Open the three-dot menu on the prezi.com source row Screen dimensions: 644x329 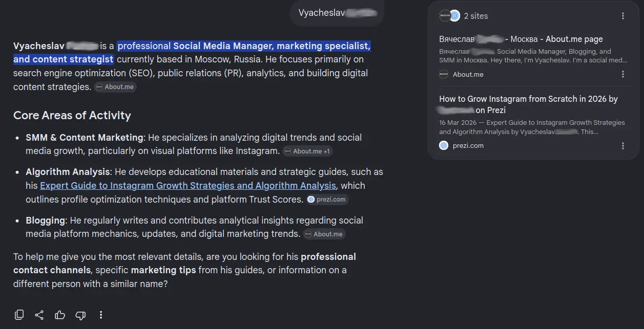(x=623, y=146)
